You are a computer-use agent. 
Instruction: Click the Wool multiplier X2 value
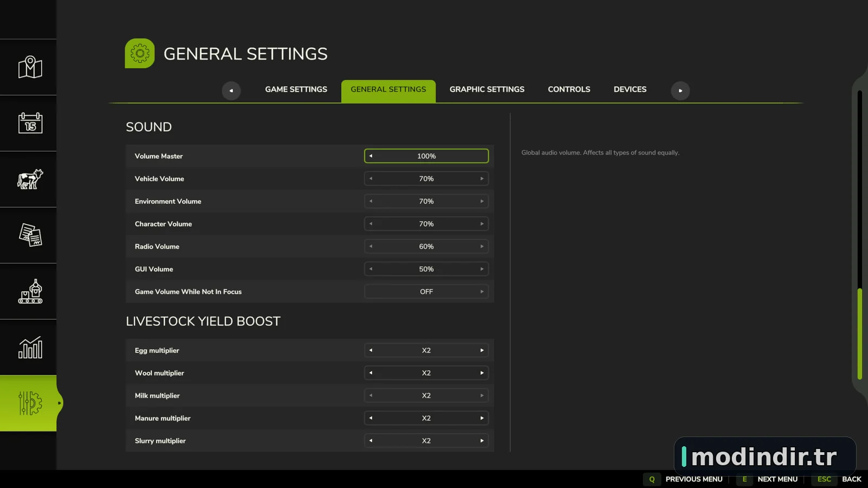click(426, 373)
